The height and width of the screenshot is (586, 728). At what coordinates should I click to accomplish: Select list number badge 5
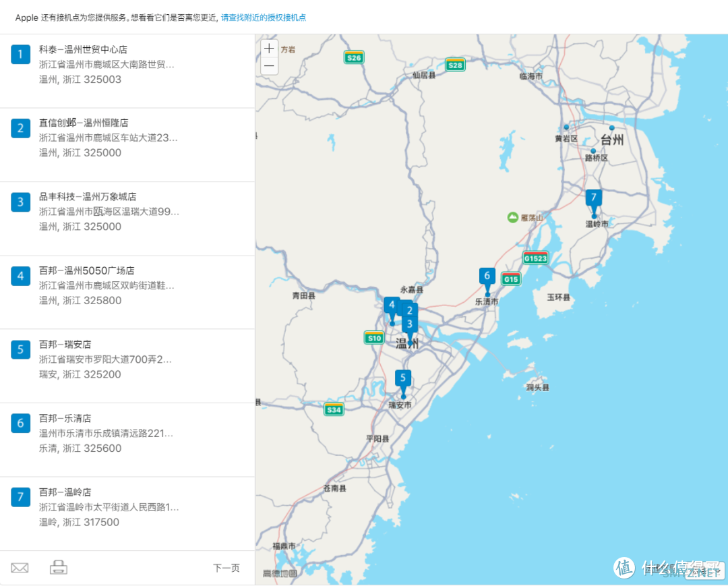tap(20, 350)
